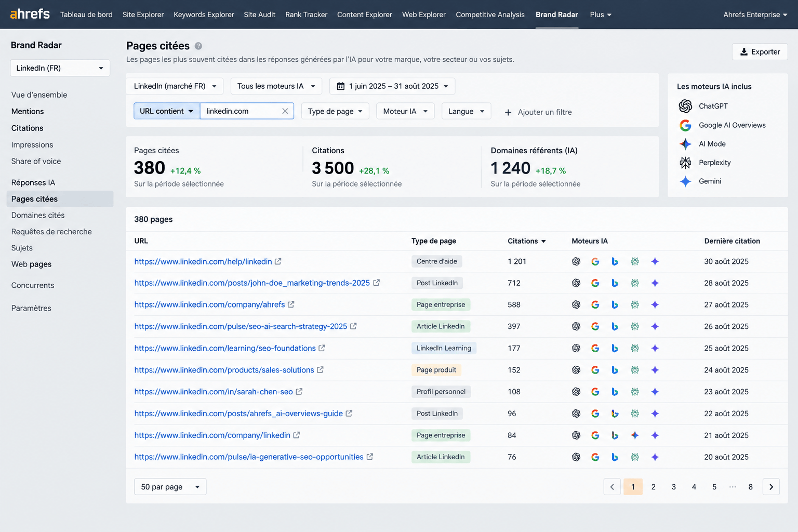The height and width of the screenshot is (532, 798).
Task: Open the Moteur IA filter
Action: 405,111
